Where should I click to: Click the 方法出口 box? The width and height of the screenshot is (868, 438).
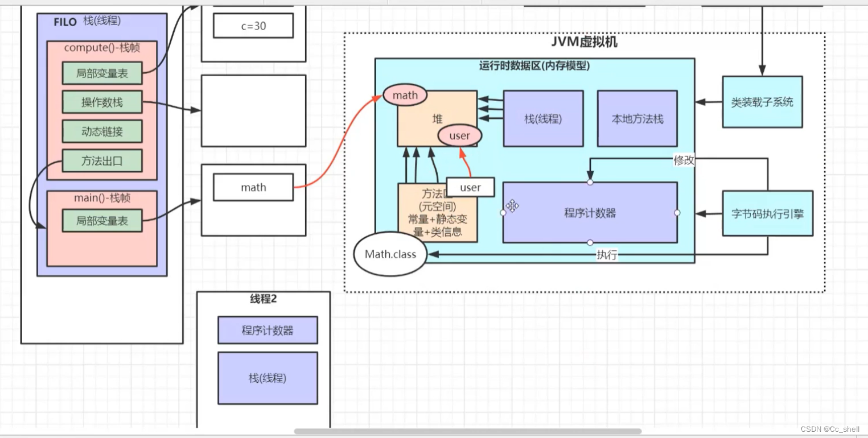click(102, 160)
